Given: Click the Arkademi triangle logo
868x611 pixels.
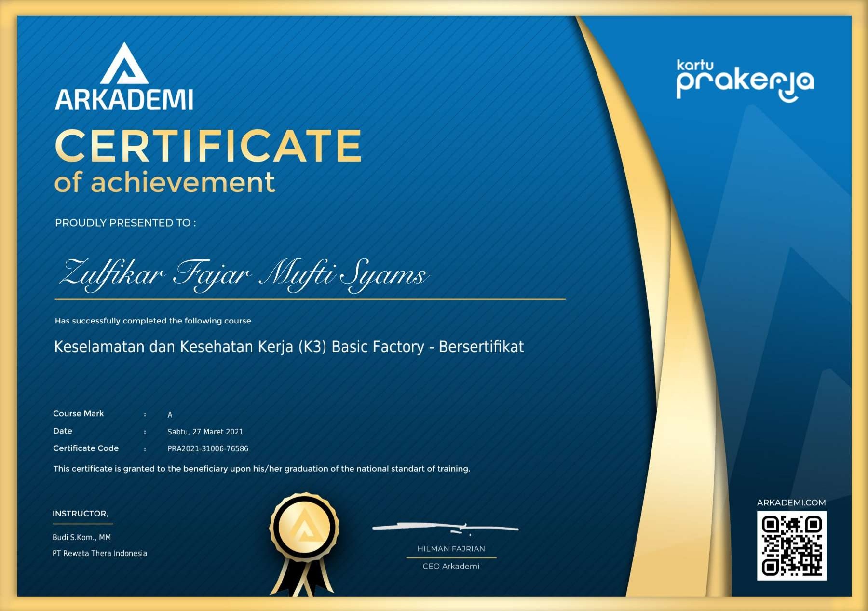Looking at the screenshot, I should [x=124, y=63].
